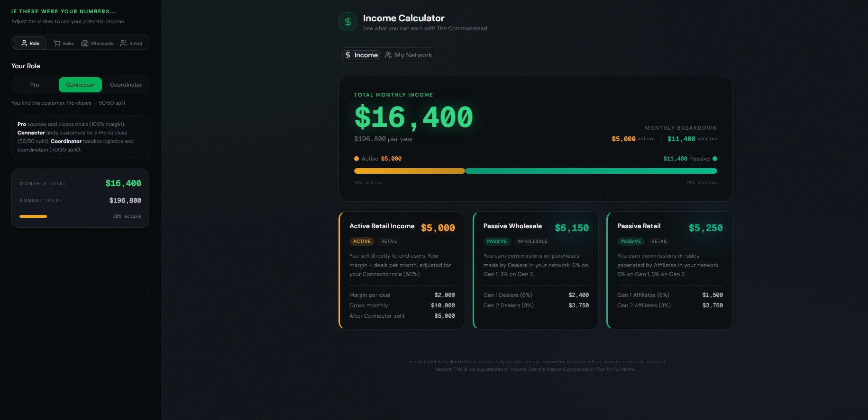Click the orange active segment of the income bar
Image resolution: width=868 pixels, height=420 pixels.
tap(410, 171)
